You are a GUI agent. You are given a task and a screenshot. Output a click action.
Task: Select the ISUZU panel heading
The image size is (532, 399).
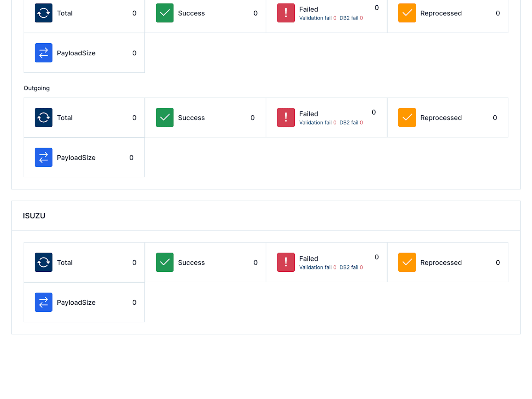[34, 216]
